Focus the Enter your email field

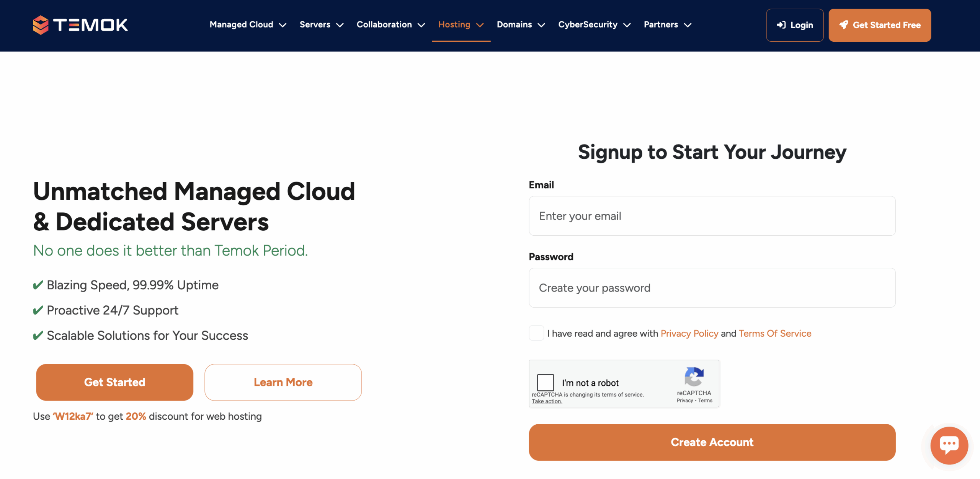pyautogui.click(x=712, y=216)
